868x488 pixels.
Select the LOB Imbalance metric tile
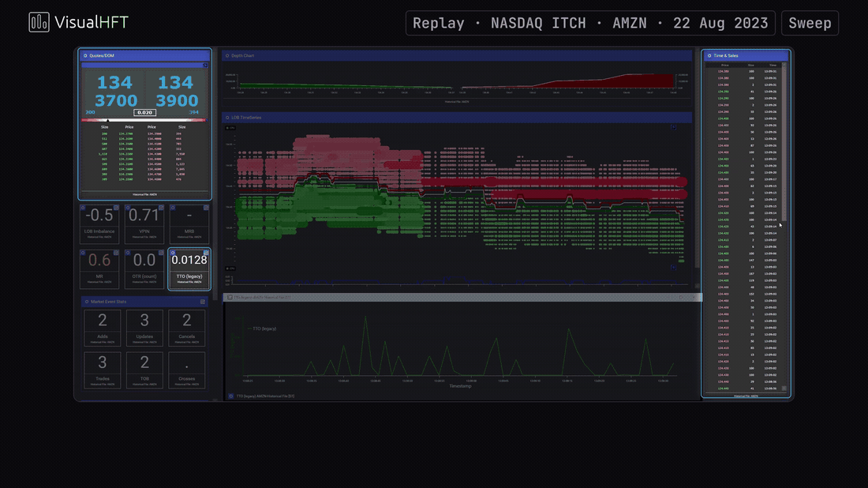click(99, 223)
